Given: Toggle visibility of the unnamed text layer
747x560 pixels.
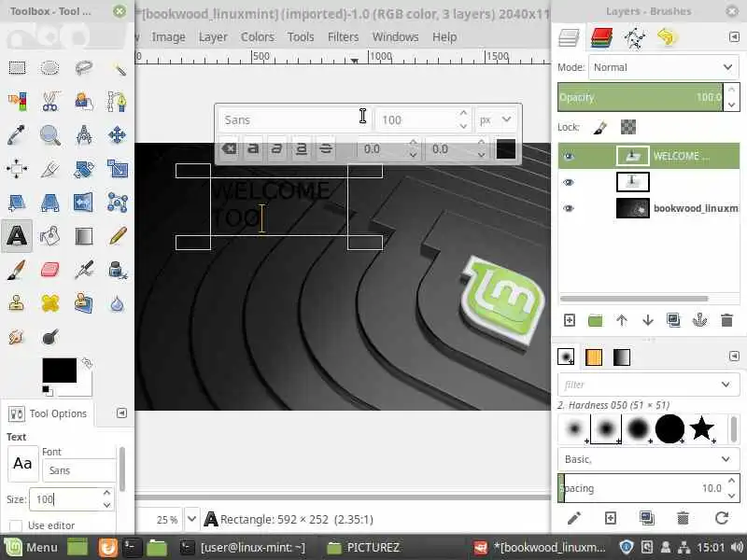Looking at the screenshot, I should (x=569, y=182).
